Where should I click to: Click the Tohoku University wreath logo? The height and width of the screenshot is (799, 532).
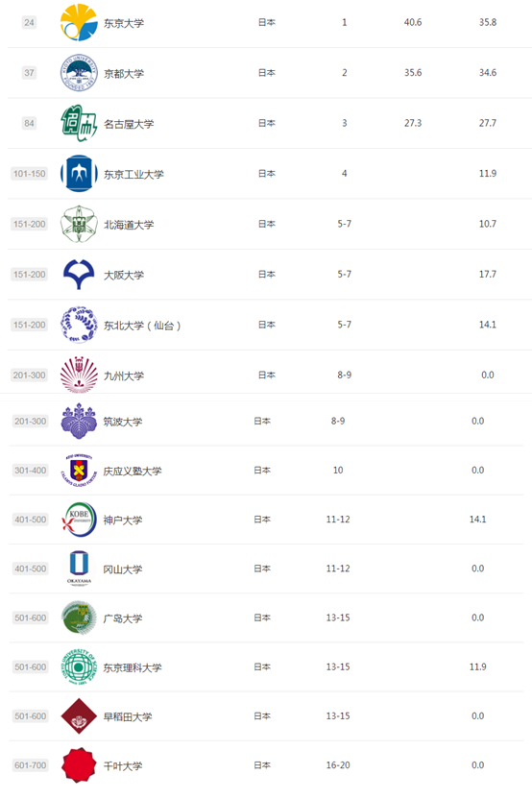79,325
